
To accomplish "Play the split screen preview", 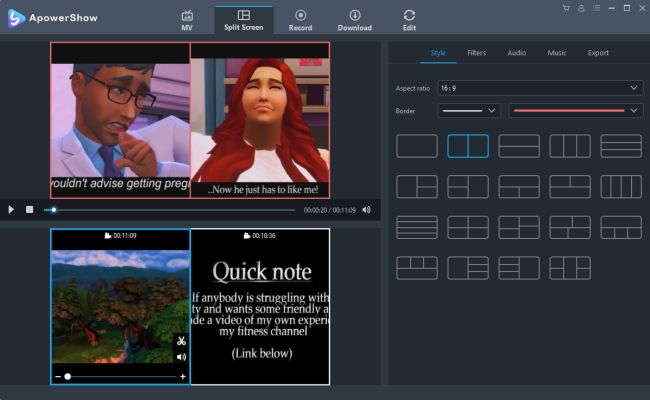I will pos(11,210).
